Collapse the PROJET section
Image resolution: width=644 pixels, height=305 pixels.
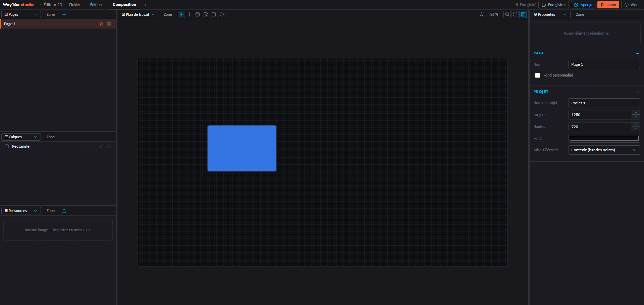point(637,92)
